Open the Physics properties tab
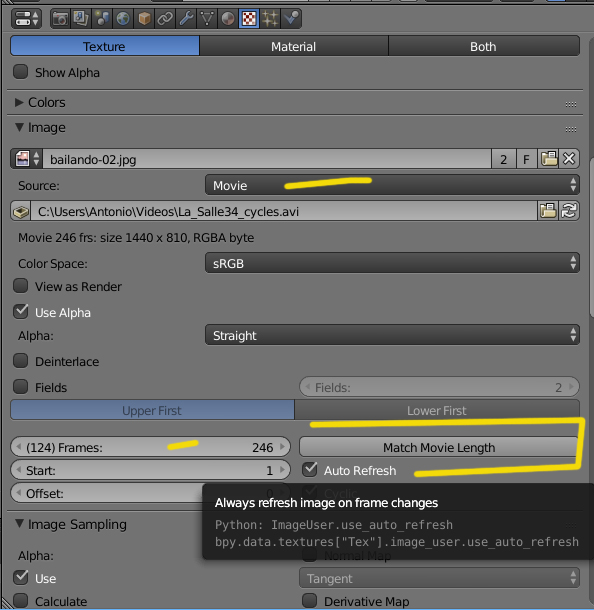The image size is (594, 610). pos(291,18)
